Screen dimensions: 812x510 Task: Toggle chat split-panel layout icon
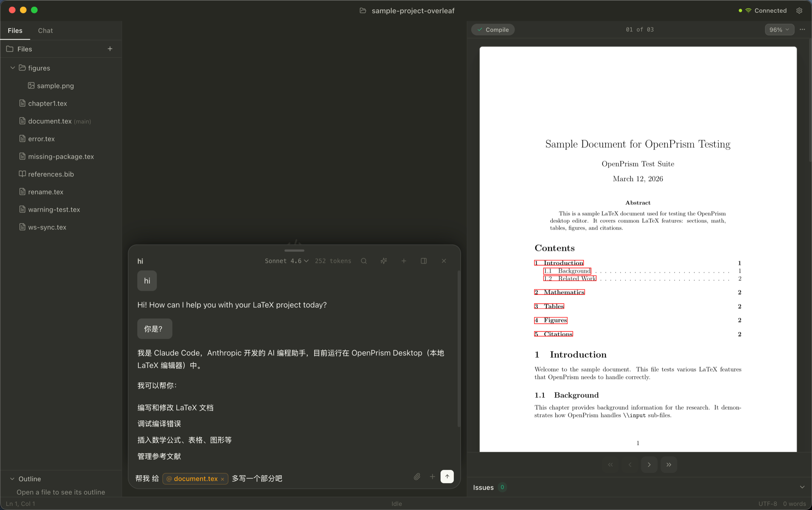tap(424, 261)
